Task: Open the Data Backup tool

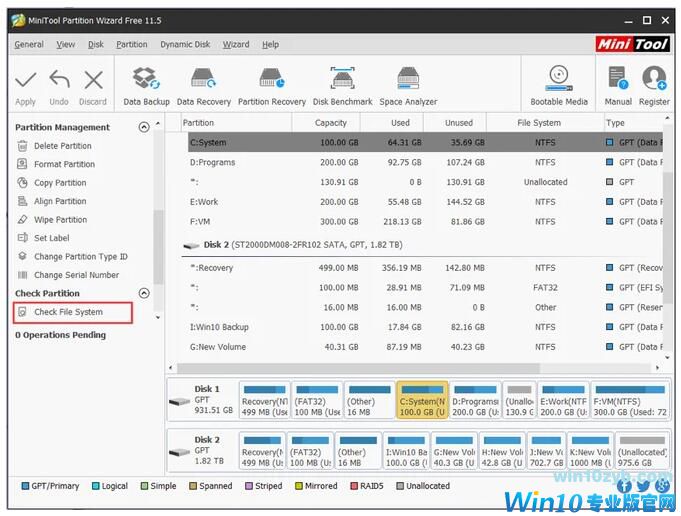Action: coord(146,82)
